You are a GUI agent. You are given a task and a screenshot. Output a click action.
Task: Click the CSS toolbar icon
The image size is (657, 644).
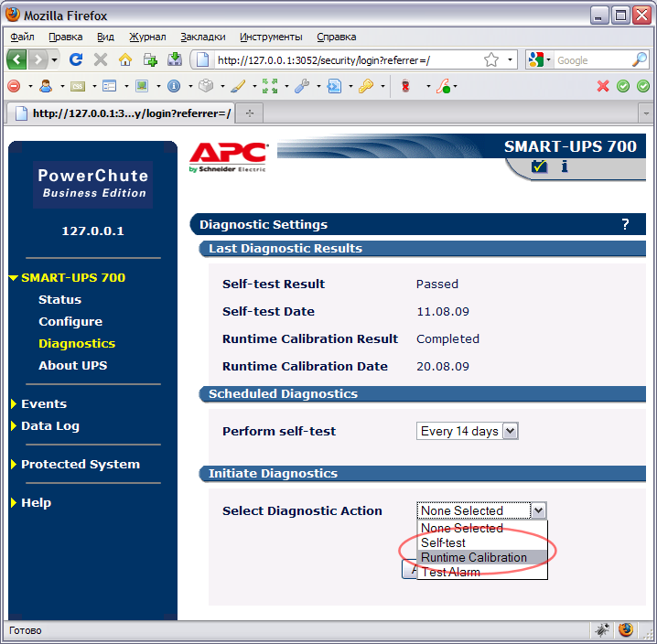[x=78, y=86]
